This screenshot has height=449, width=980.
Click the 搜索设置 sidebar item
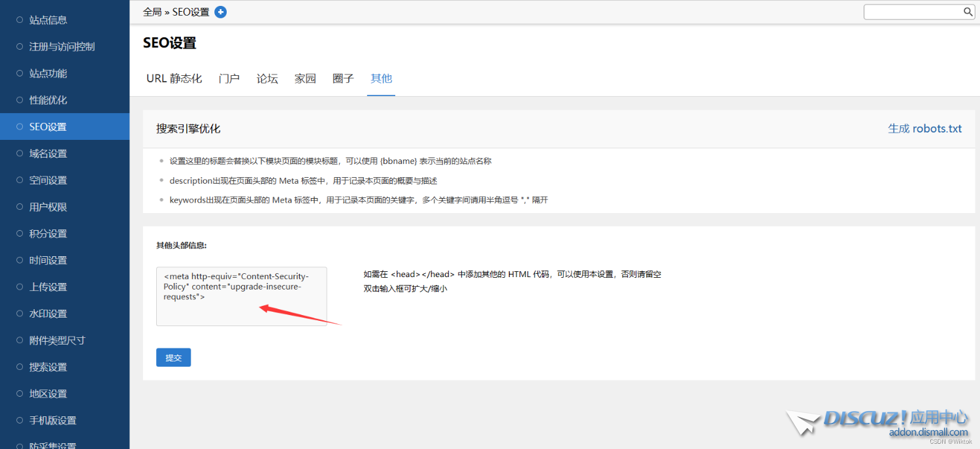[48, 367]
